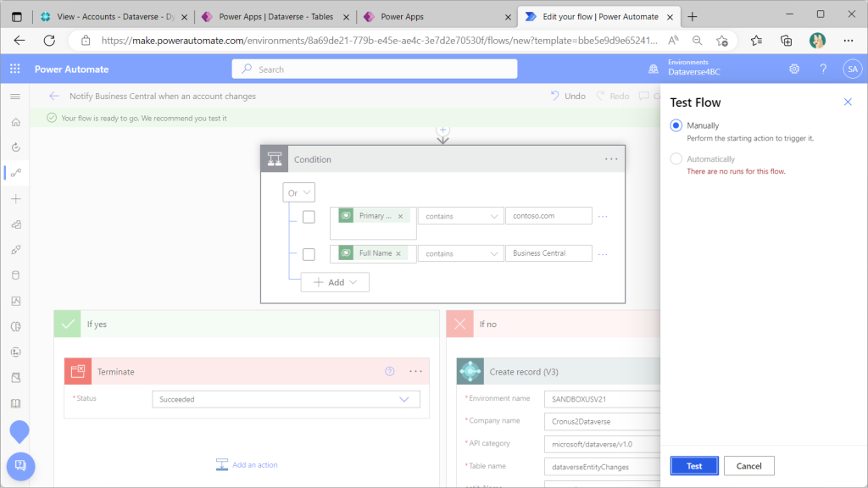The height and width of the screenshot is (488, 868).
Task: Edit the Business Central value field
Action: [x=548, y=253]
